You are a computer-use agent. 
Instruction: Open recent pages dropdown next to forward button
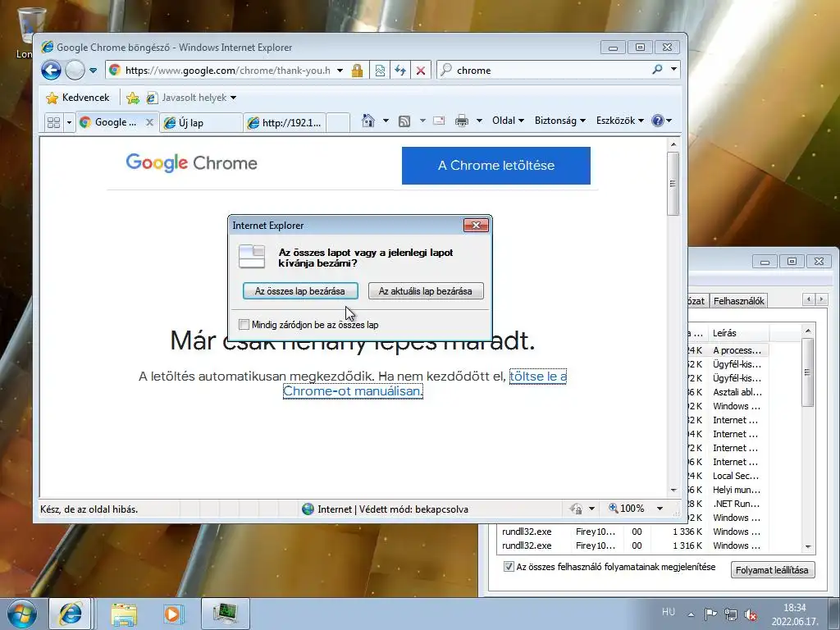tap(93, 71)
